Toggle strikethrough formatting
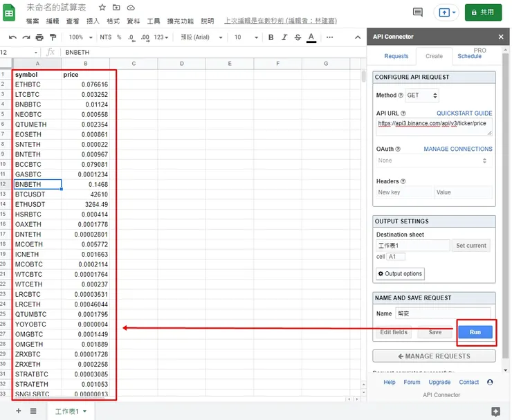 tap(298, 37)
